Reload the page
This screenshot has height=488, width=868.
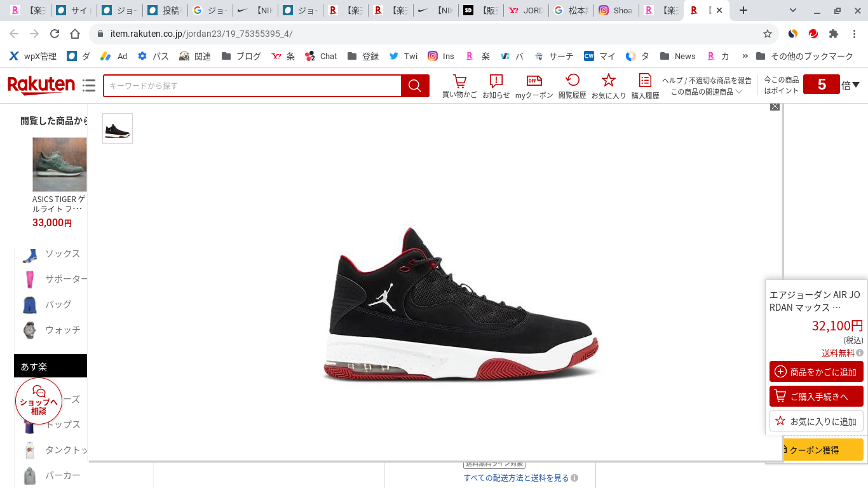coord(55,34)
